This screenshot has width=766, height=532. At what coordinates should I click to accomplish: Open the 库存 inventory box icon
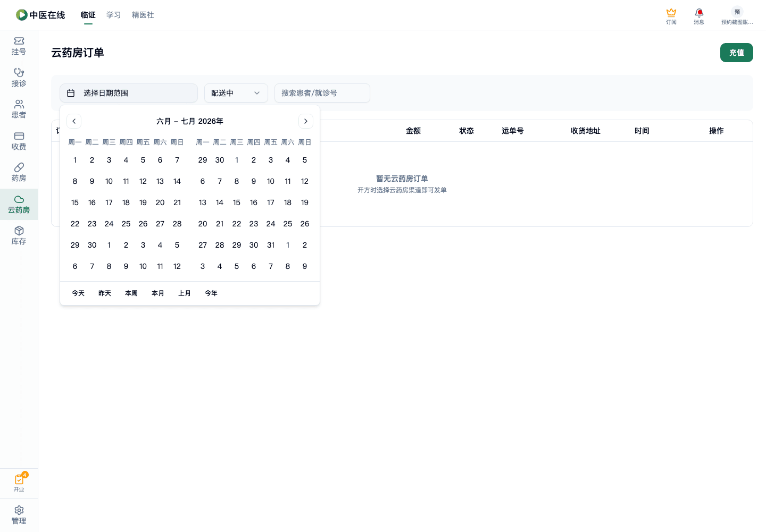coord(19,236)
